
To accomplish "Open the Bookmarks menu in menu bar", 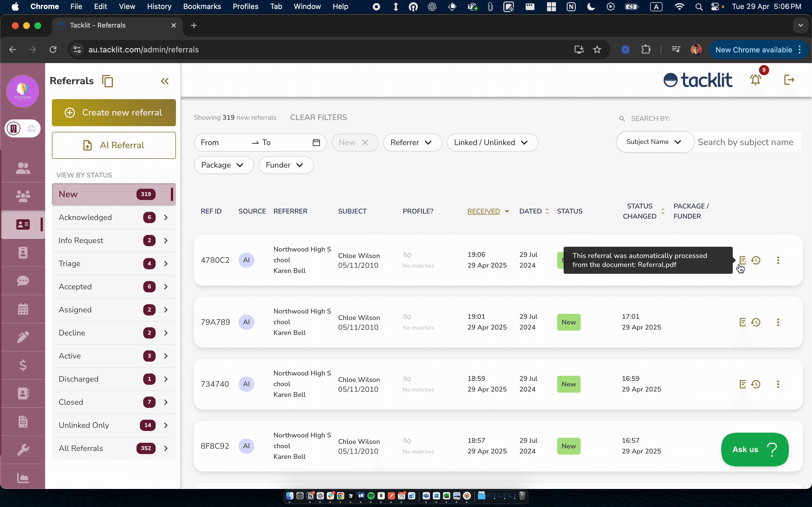I will coord(202,6).
